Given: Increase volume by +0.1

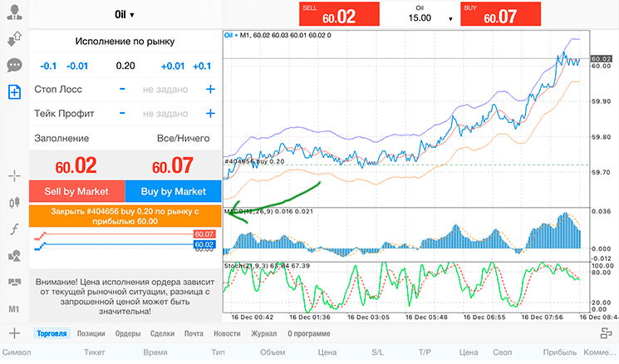Looking at the screenshot, I should point(202,66).
